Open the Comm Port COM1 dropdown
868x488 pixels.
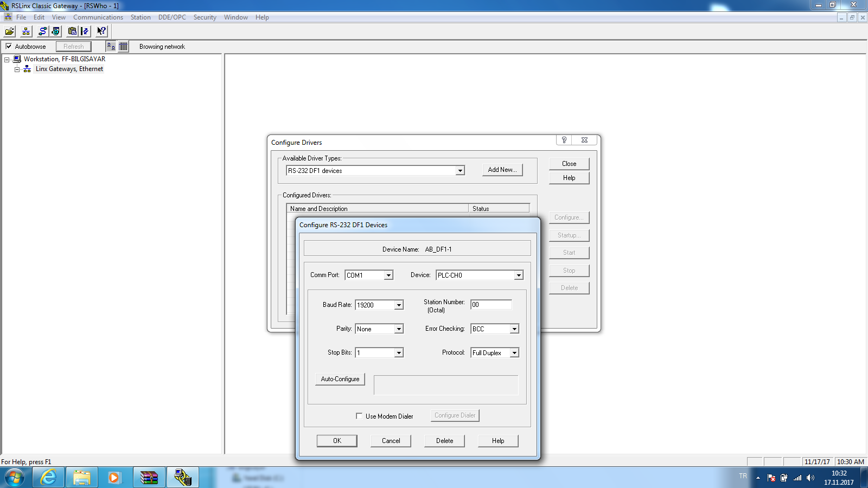[x=388, y=275]
